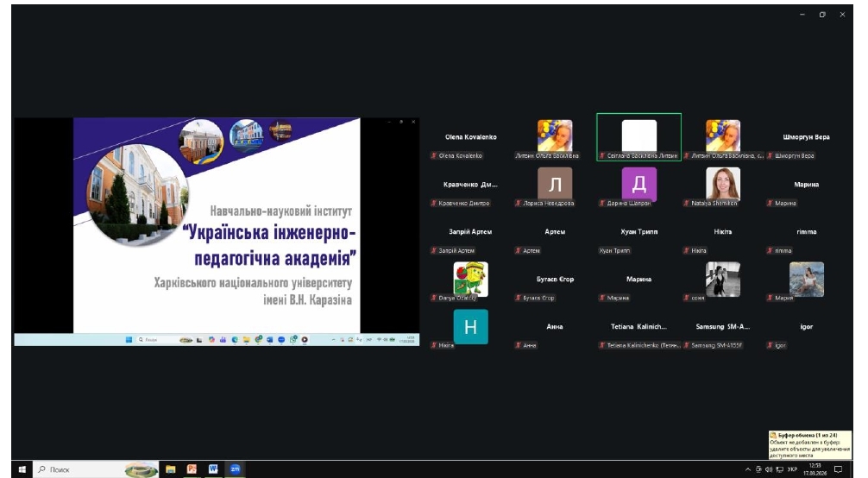Click Дарина Шапран's muted mic icon
The width and height of the screenshot is (868, 478).
602,204
